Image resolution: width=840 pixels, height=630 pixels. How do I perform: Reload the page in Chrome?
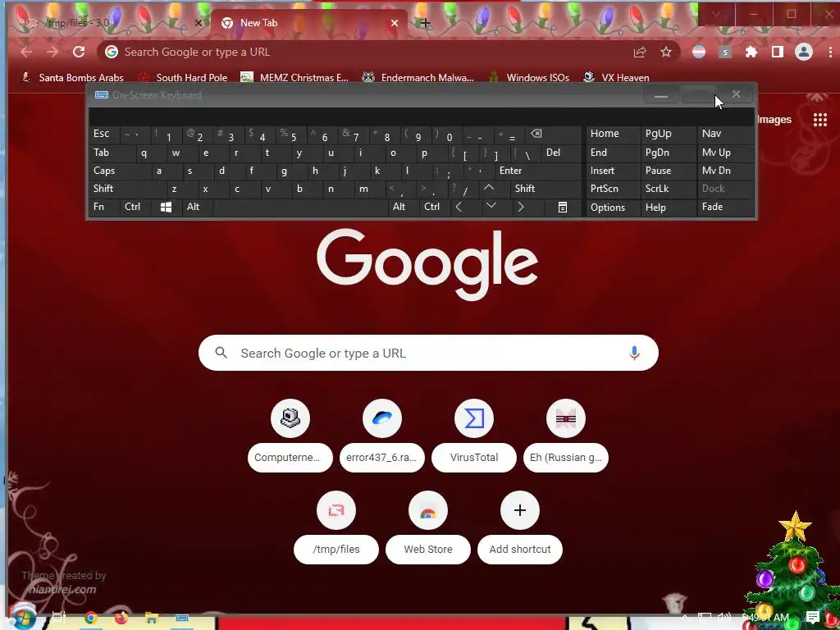click(x=79, y=52)
